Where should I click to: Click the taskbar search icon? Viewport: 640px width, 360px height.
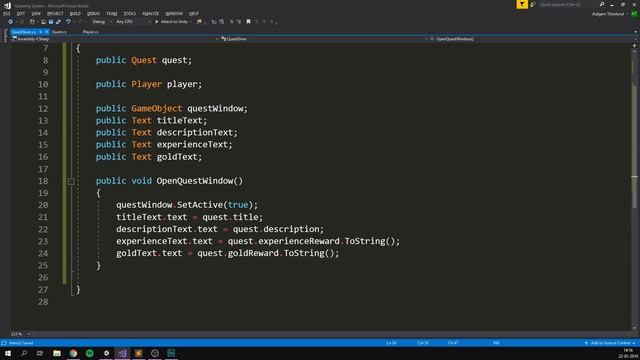tap(24, 353)
